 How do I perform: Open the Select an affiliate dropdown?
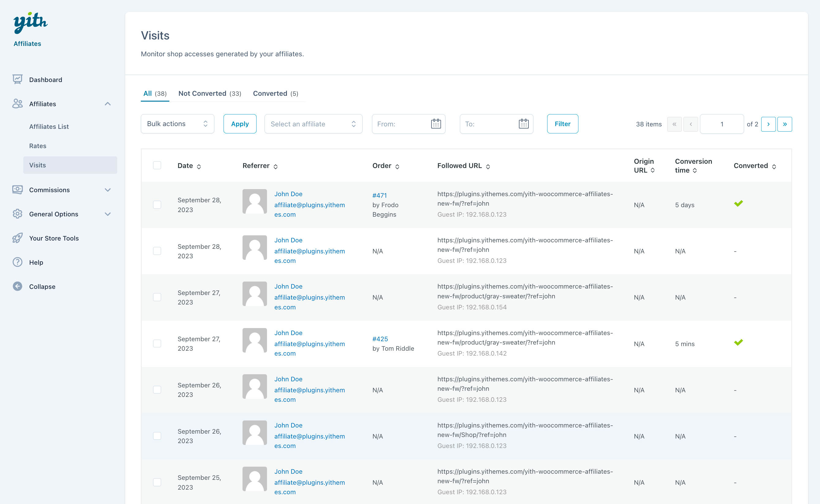[313, 124]
